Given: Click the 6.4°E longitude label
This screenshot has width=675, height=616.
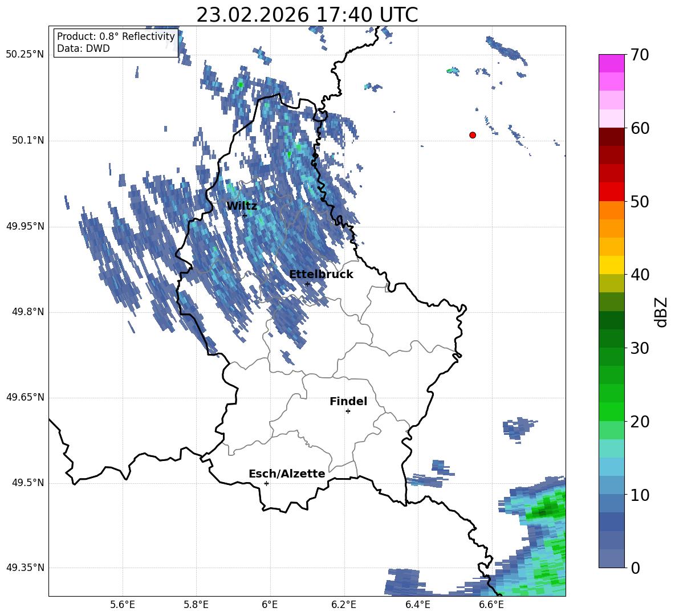Looking at the screenshot, I should [417, 605].
